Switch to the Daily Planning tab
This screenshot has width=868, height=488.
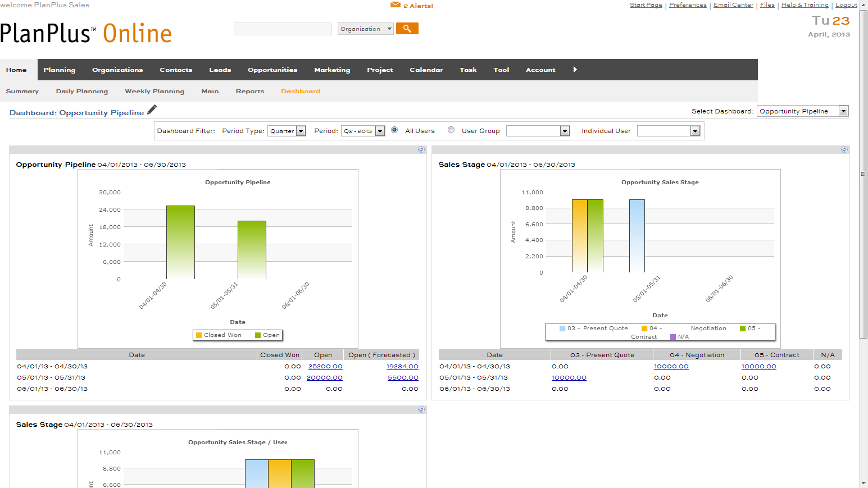click(x=82, y=91)
